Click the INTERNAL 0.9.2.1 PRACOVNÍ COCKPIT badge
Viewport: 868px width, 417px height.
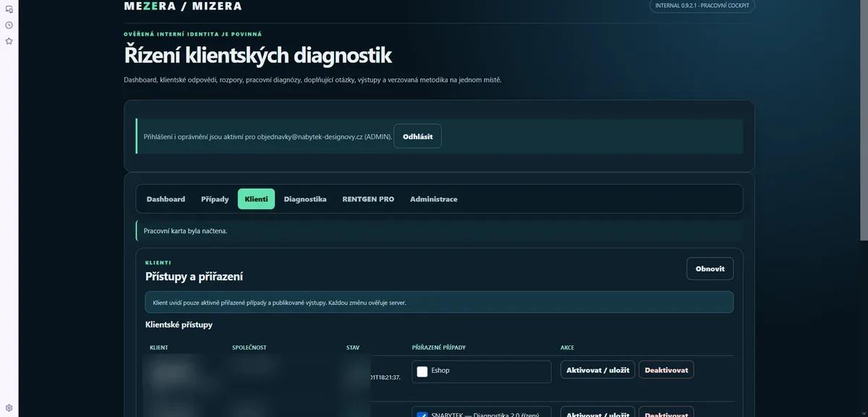(x=702, y=6)
